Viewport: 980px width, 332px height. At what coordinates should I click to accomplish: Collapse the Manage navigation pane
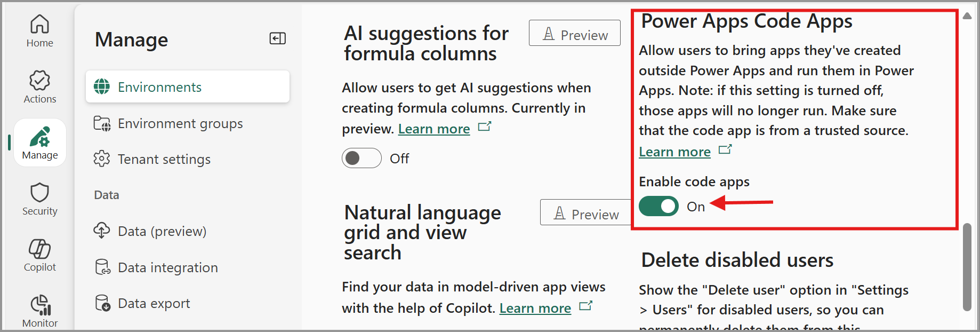point(278,38)
